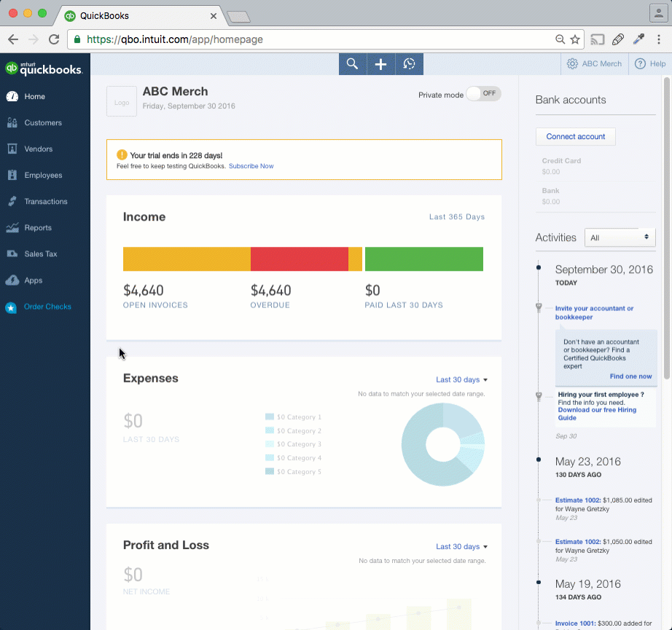Click the eyedropper extension icon
The width and height of the screenshot is (672, 630).
638,39
